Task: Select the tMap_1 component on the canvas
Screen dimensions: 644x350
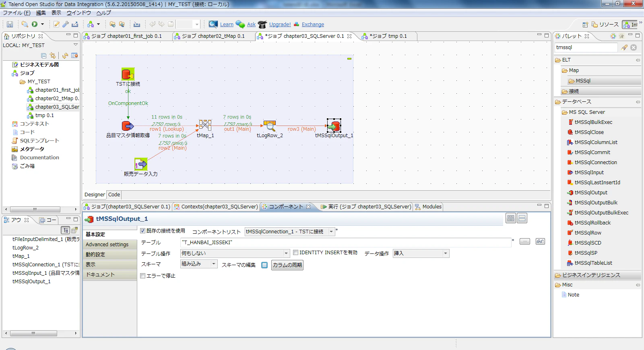Action: point(205,125)
